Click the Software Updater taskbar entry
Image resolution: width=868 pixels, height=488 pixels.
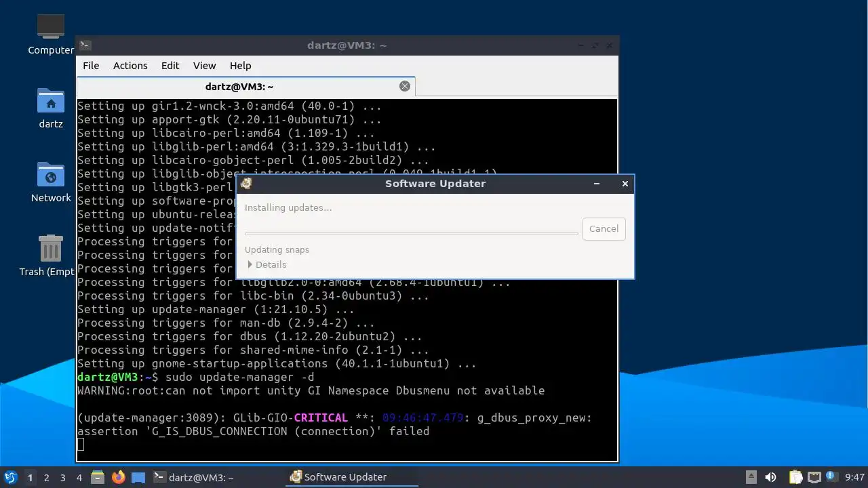(x=352, y=477)
